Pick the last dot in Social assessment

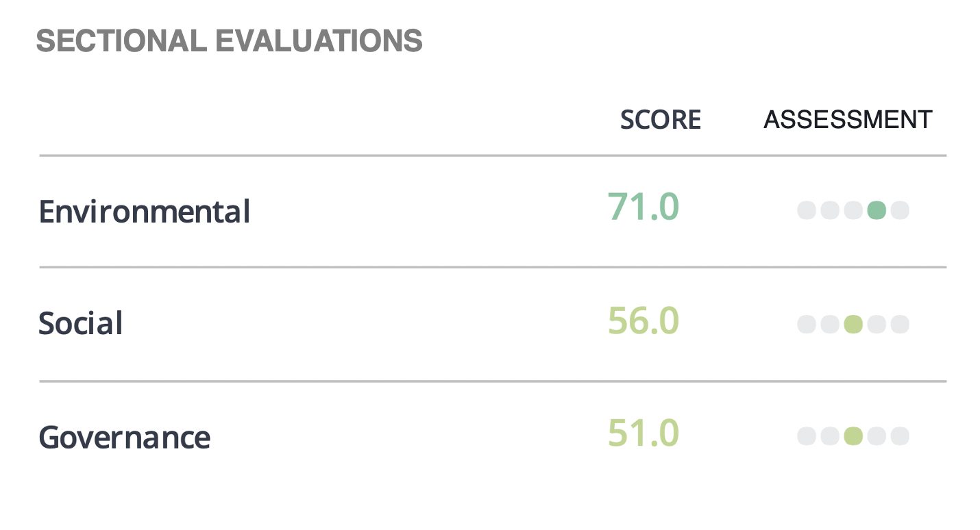coord(900,324)
